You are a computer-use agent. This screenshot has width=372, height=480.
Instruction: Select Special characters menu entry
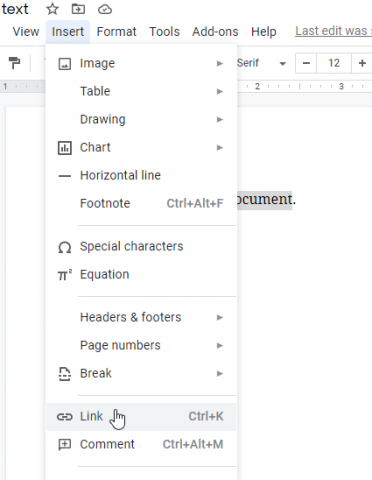141,247
